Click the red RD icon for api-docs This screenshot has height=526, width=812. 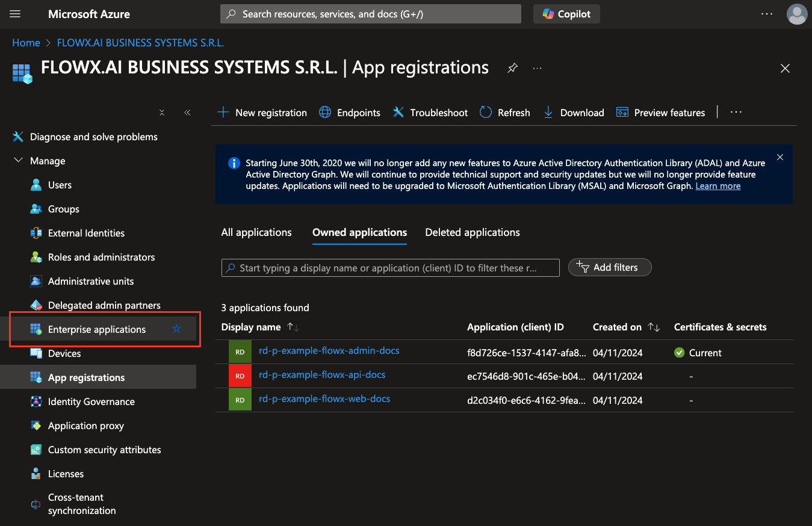point(240,376)
